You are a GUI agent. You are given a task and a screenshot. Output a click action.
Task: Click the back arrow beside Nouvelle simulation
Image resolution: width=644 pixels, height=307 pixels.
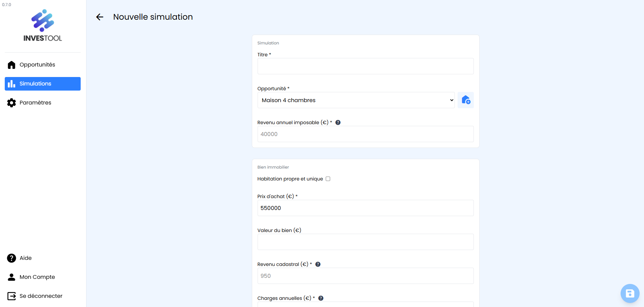click(100, 17)
